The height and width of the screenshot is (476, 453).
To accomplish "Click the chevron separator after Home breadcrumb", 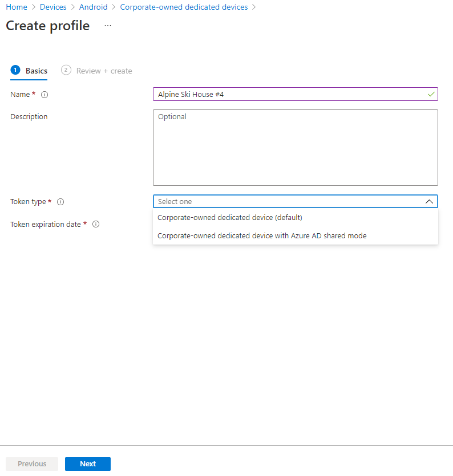I will (32, 7).
